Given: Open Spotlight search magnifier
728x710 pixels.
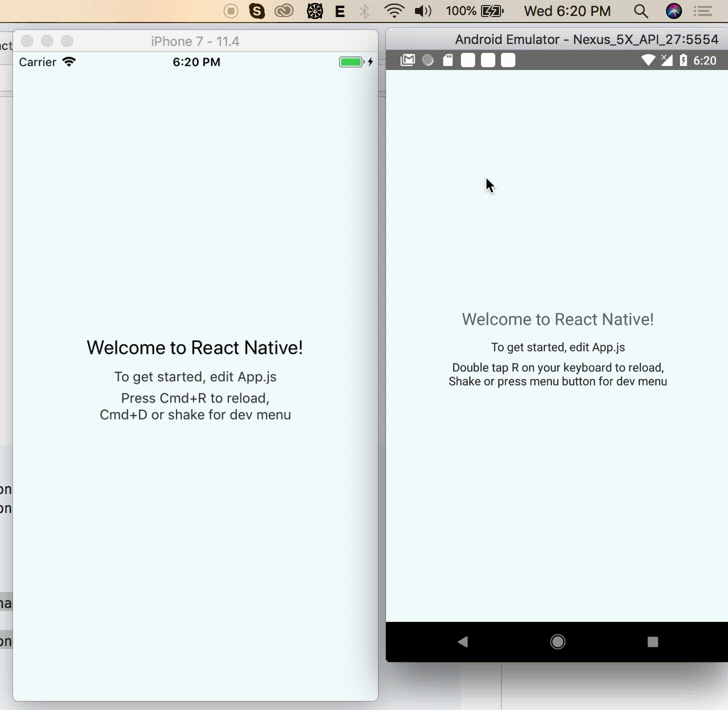Looking at the screenshot, I should pos(641,11).
